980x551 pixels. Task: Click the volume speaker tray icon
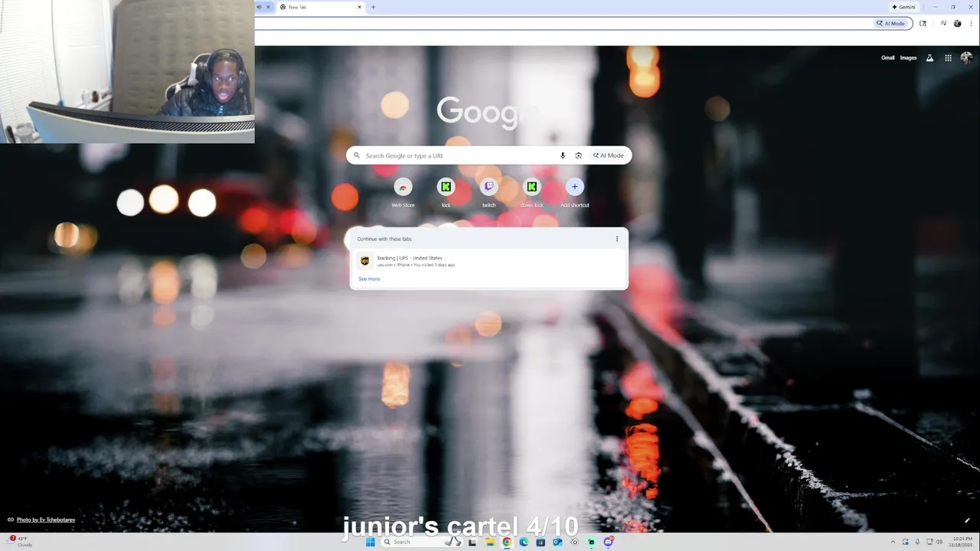pos(939,542)
